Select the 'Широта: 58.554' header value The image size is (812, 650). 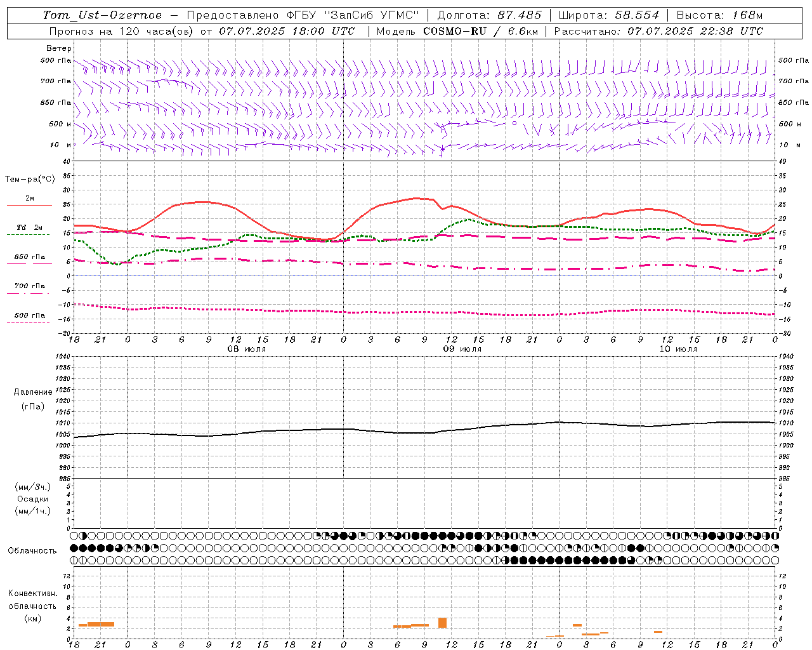[609, 15]
